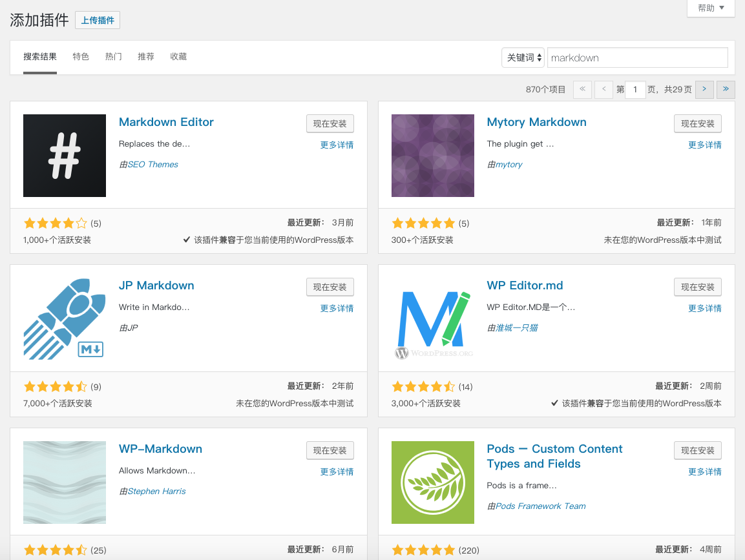Click the WP Editor.md blue M icon
This screenshot has height=560, width=745.
433,319
